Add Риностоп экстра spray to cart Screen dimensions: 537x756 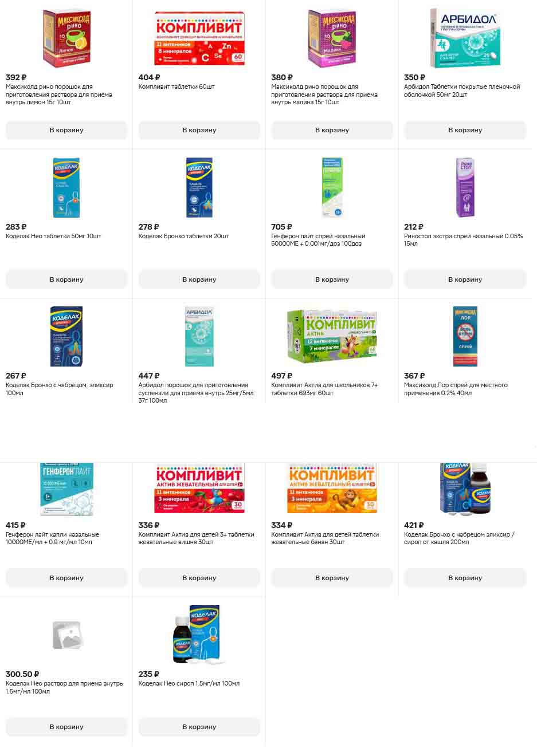tap(465, 279)
